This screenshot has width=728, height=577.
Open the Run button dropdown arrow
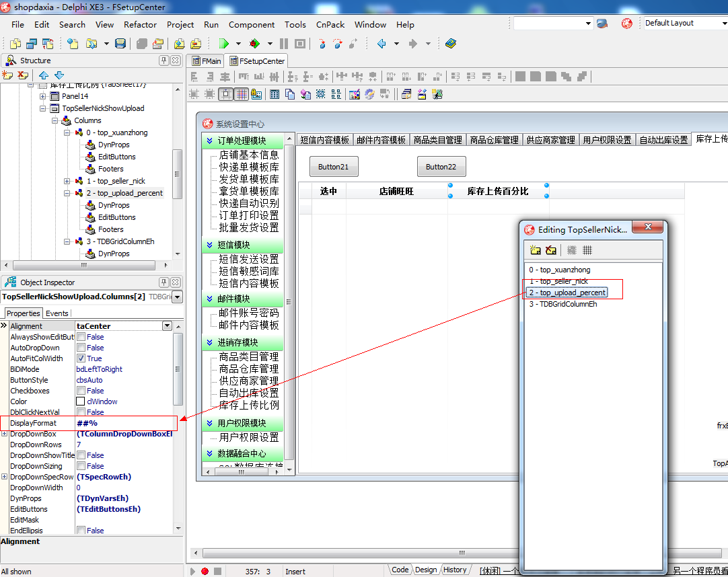click(x=238, y=44)
